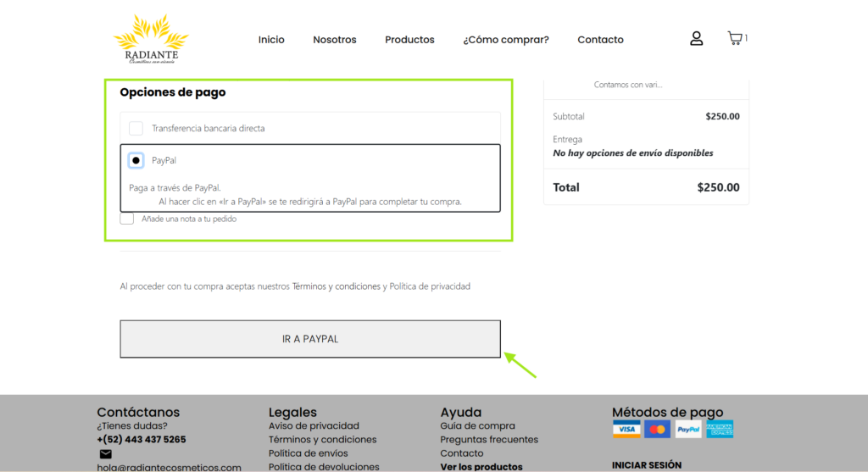Click the IR A PAYPAL button
The image size is (868, 472).
(x=310, y=339)
